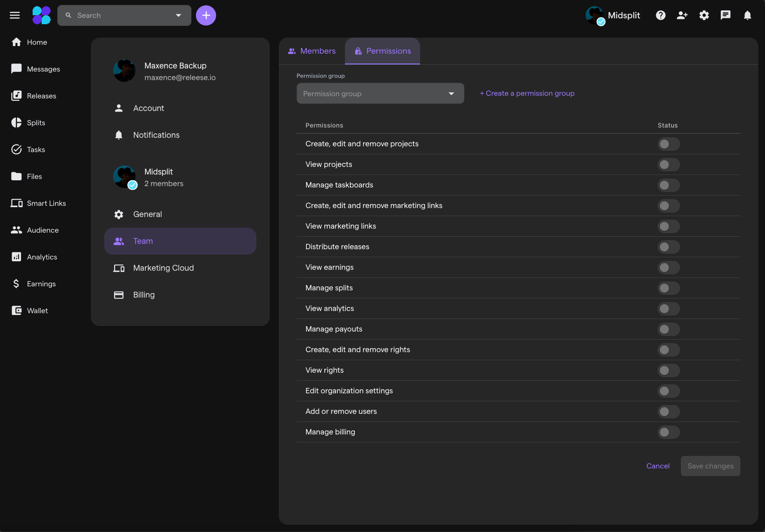765x532 pixels.
Task: Click the add user icon in header
Action: (x=682, y=15)
